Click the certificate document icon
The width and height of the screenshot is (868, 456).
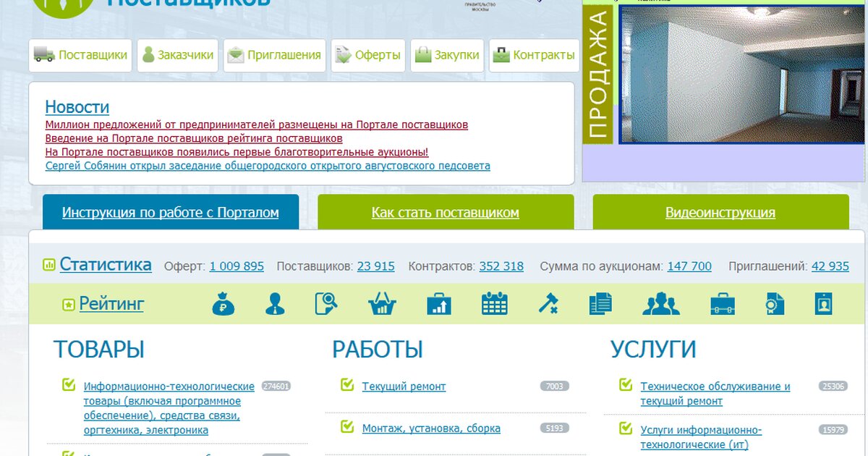775,303
